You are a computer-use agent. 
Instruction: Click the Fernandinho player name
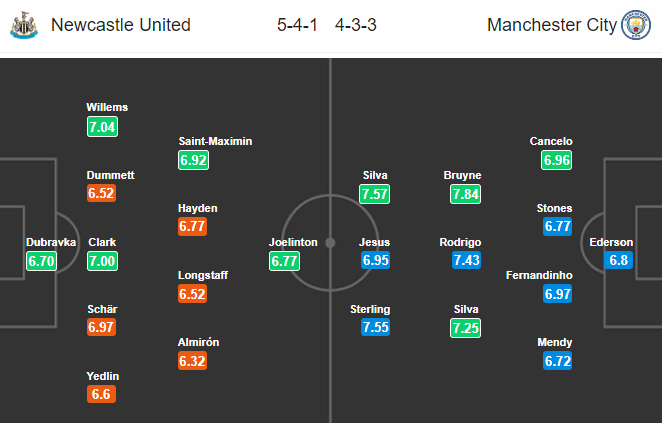point(539,275)
